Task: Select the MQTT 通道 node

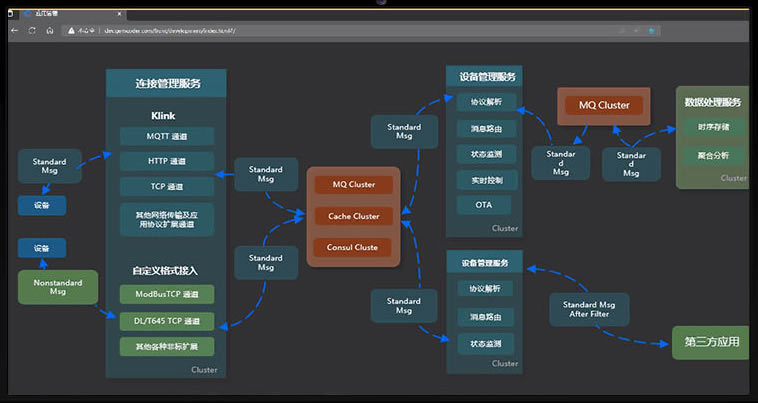Action: coord(167,136)
